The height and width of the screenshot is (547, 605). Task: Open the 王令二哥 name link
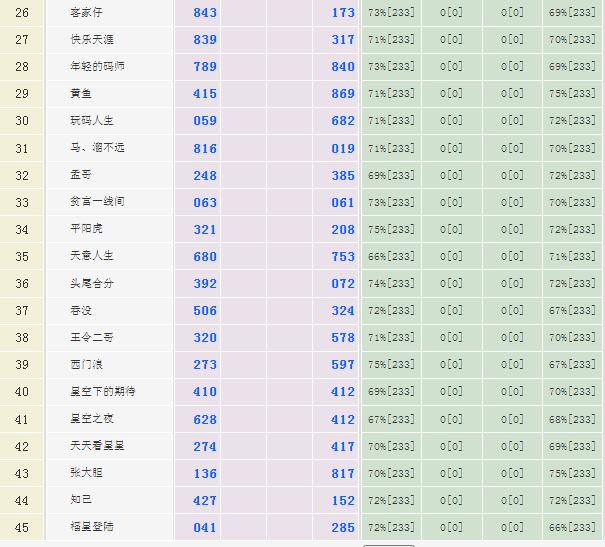91,337
